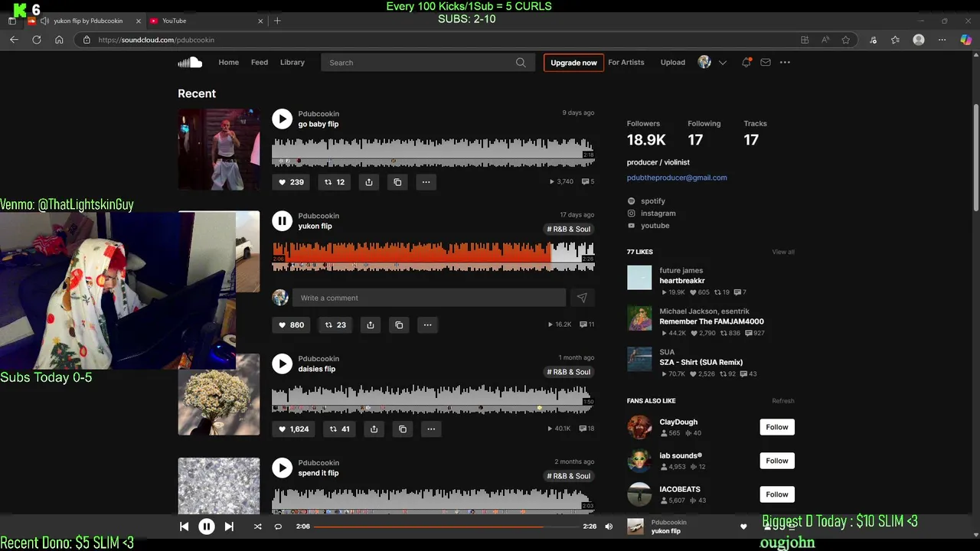Share the yukon flip track
The image size is (980, 551).
click(371, 325)
